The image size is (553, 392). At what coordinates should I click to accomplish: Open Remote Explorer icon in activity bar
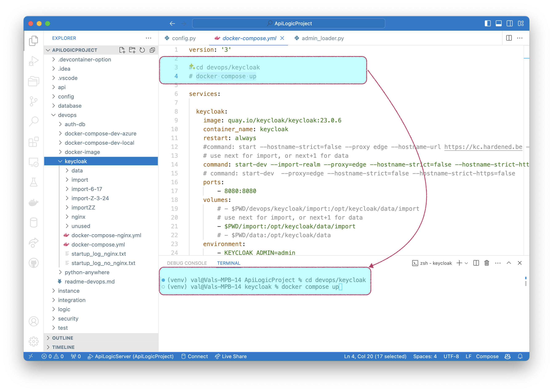(x=34, y=162)
